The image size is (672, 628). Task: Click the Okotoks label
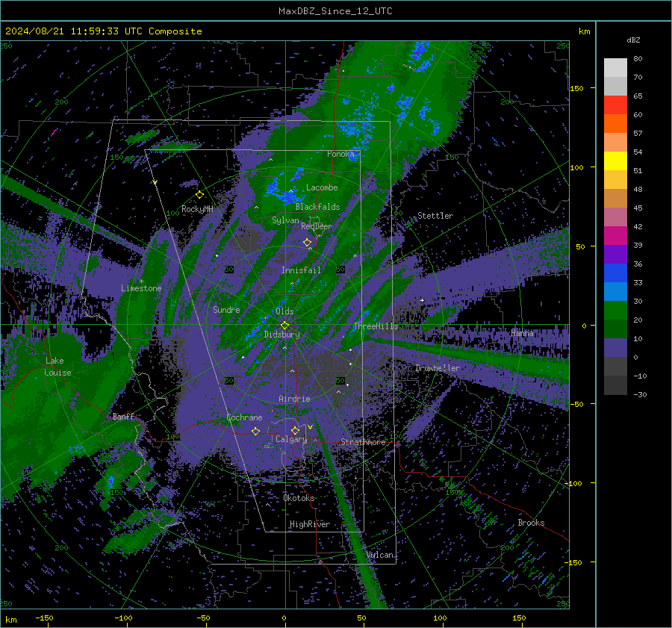click(299, 498)
